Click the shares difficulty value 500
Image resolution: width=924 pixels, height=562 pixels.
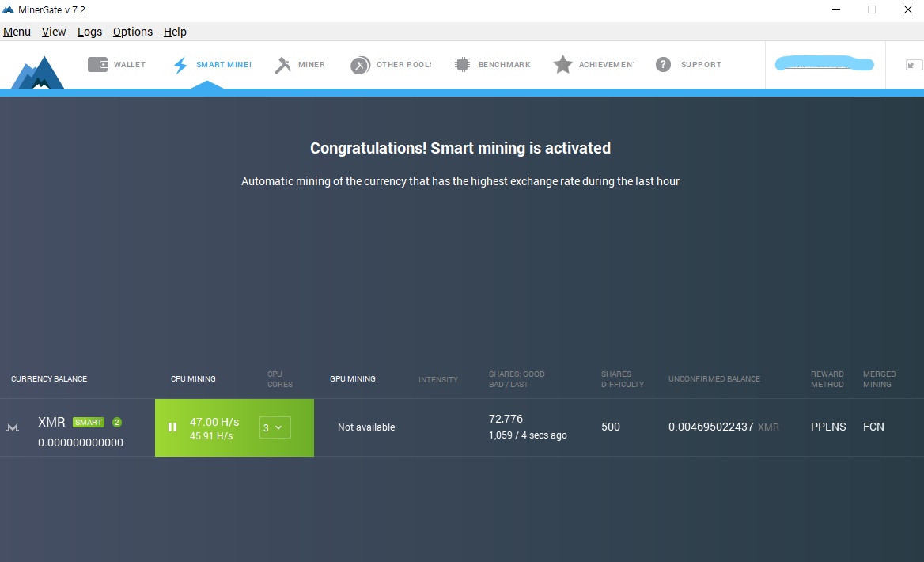[611, 427]
